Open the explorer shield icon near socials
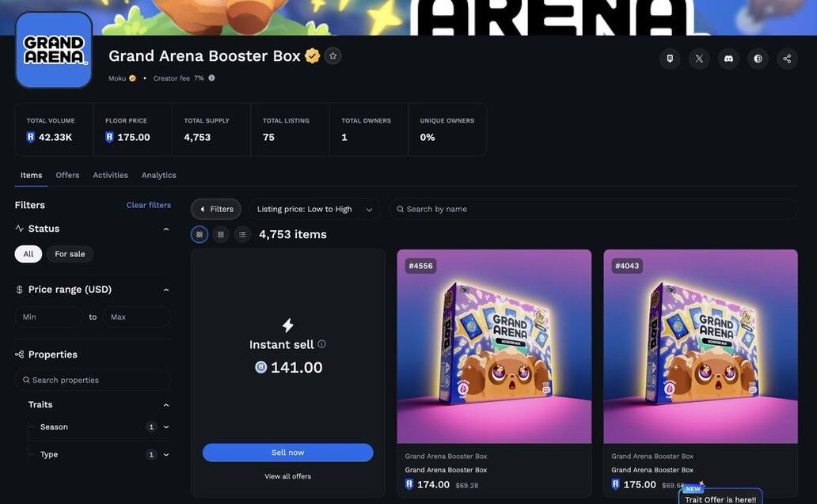 [670, 59]
